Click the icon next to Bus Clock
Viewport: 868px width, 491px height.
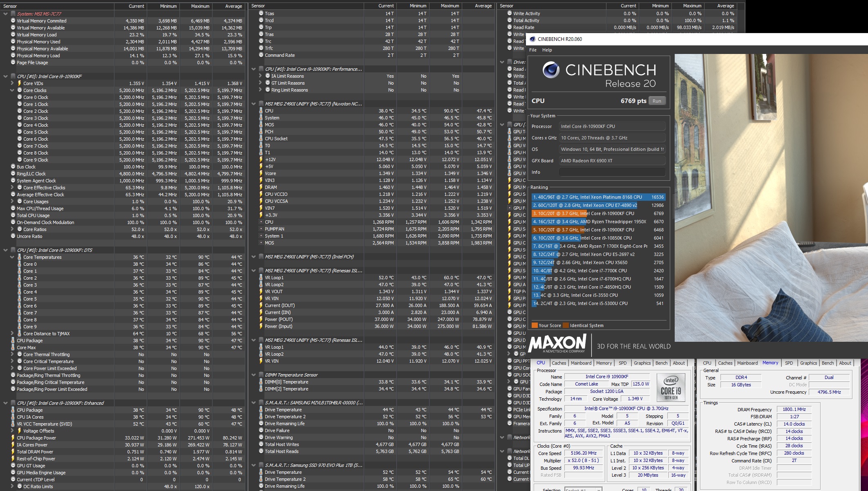tap(13, 167)
